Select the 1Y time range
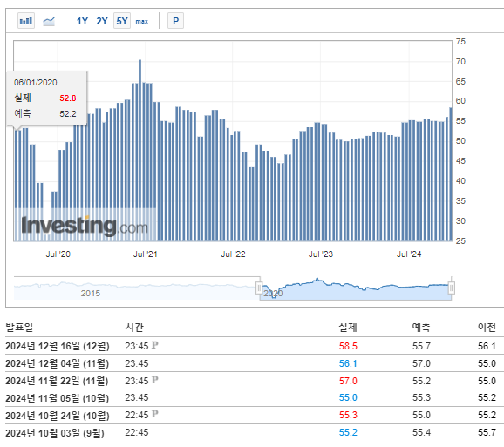The image size is (504, 447). click(x=82, y=21)
